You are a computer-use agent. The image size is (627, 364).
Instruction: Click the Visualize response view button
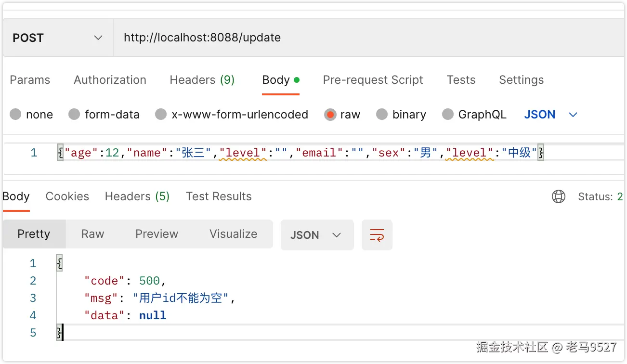(233, 234)
